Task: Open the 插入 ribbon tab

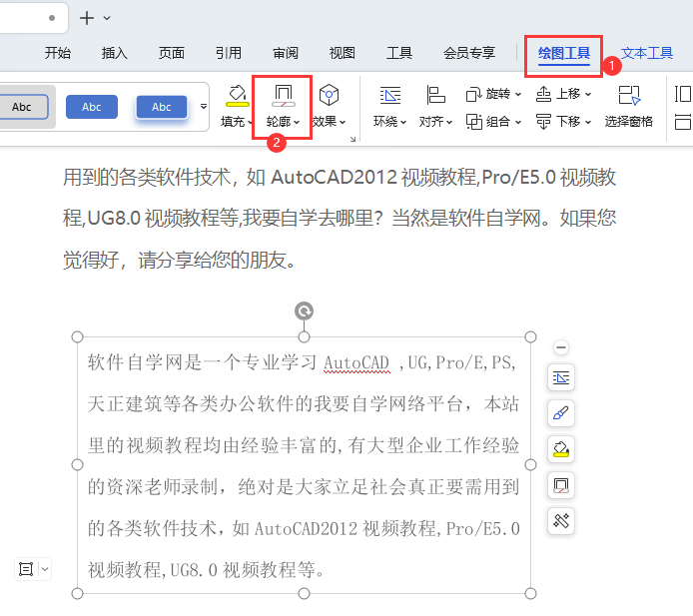Action: point(115,53)
